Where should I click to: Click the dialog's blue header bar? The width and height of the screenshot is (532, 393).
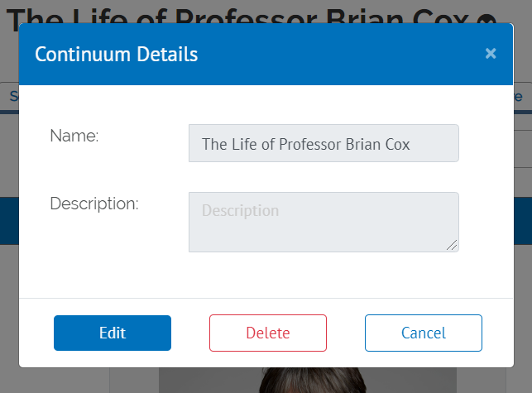[x=331, y=55]
